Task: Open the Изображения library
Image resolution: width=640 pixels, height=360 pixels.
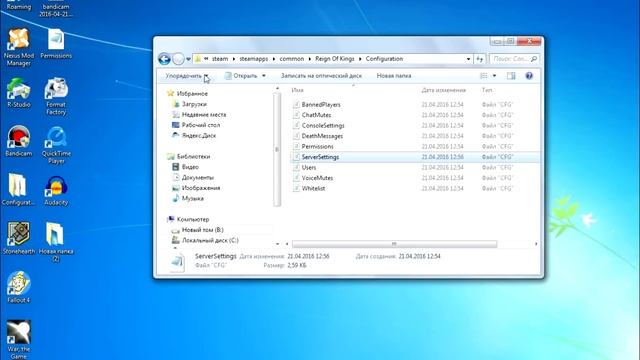Action: pyautogui.click(x=196, y=188)
